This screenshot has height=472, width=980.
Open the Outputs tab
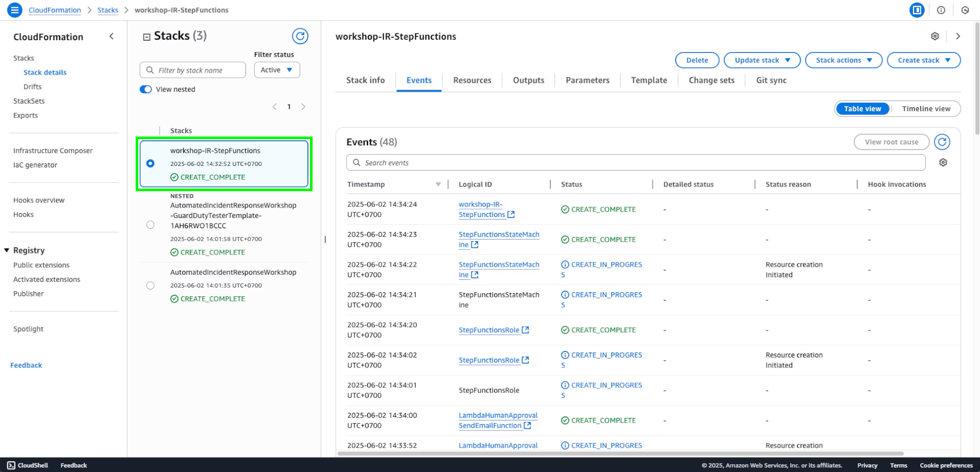[x=529, y=80]
